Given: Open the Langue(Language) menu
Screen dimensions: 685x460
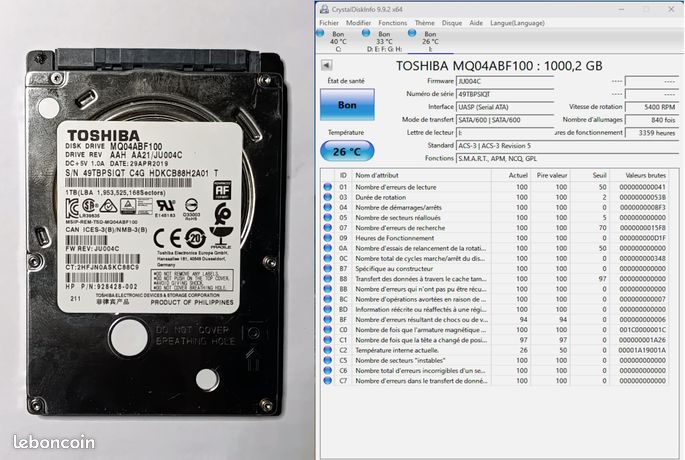Looking at the screenshot, I should coord(517,23).
